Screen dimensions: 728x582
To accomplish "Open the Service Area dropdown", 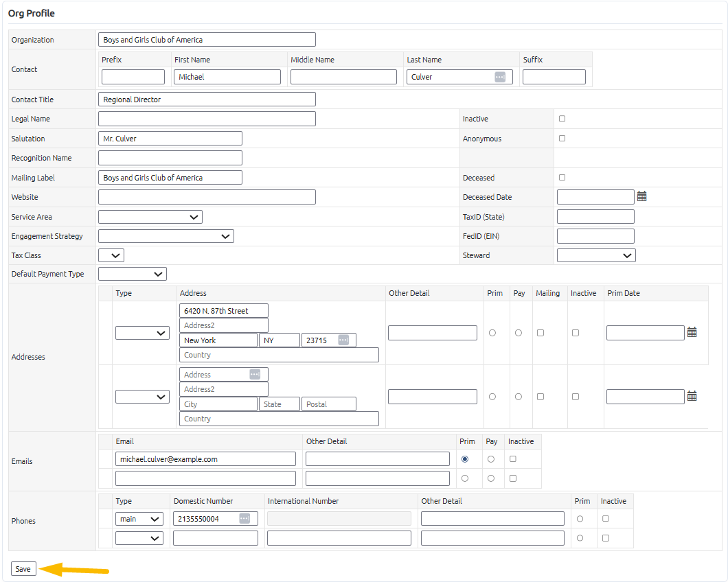I will point(150,217).
